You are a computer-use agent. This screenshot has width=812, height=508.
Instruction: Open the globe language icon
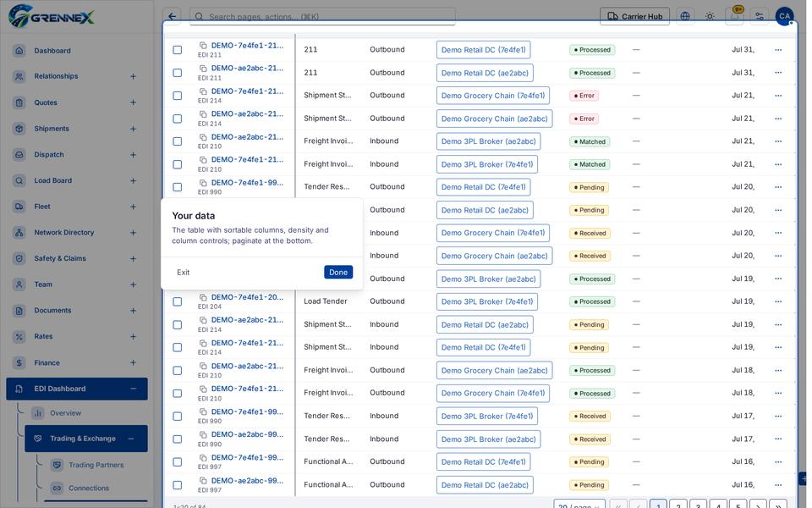685,16
